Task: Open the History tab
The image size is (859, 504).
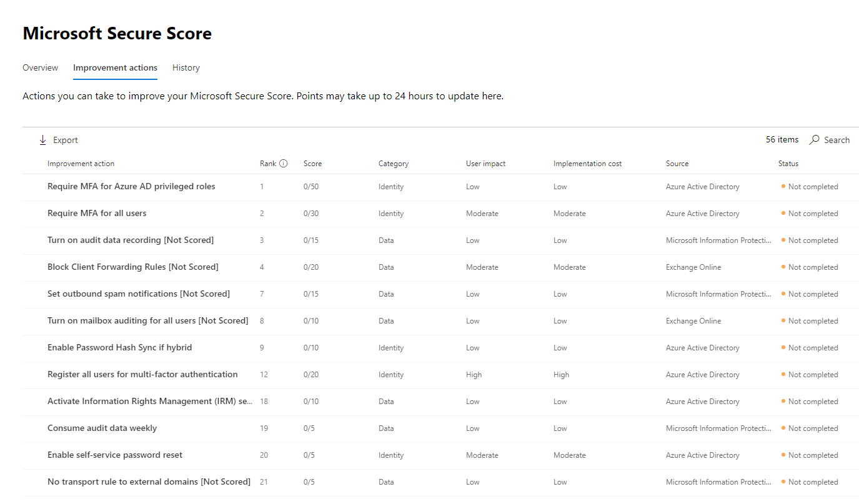Action: pos(186,67)
